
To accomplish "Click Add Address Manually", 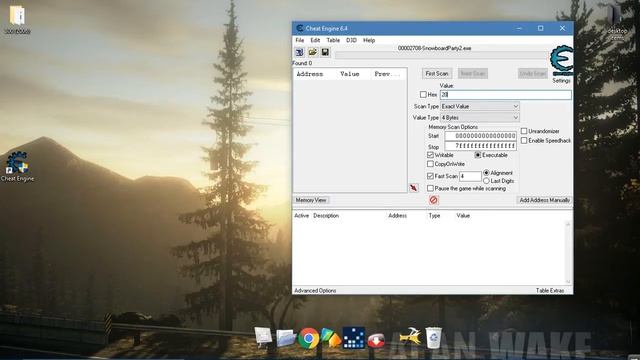I will tap(544, 200).
